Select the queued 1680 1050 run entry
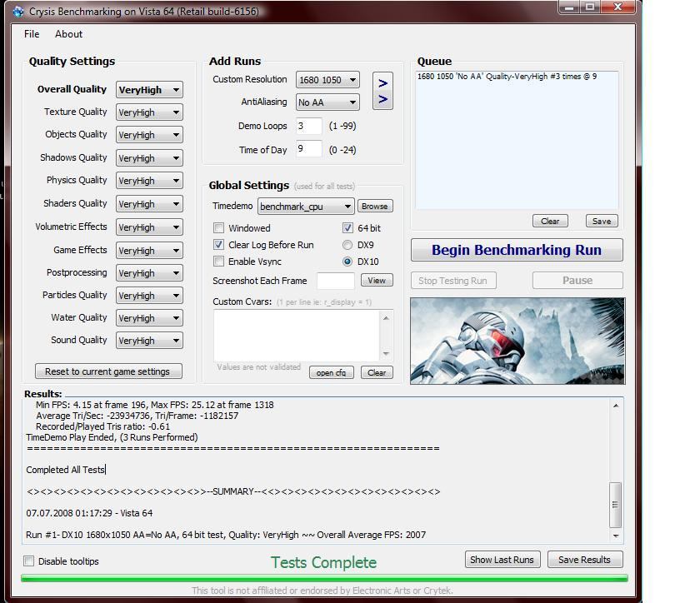Screen dimensions: 700x603 (507, 77)
